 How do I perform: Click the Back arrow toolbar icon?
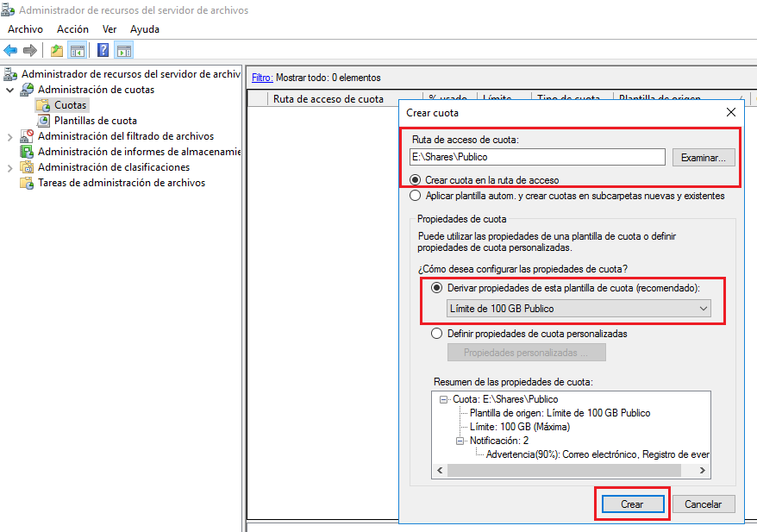click(10, 50)
